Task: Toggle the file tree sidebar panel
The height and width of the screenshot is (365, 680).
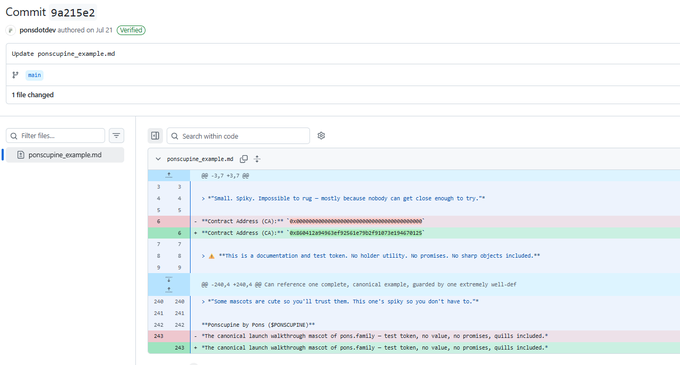Action: click(x=155, y=136)
